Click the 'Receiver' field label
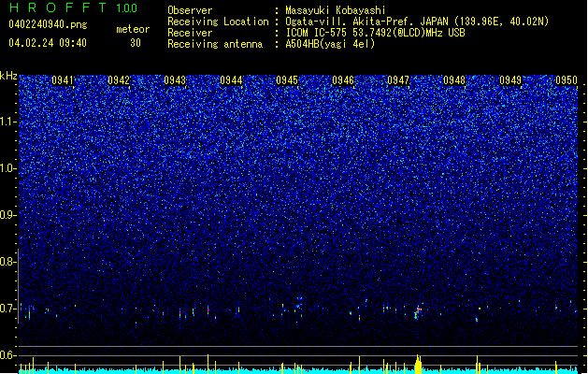 [190, 33]
